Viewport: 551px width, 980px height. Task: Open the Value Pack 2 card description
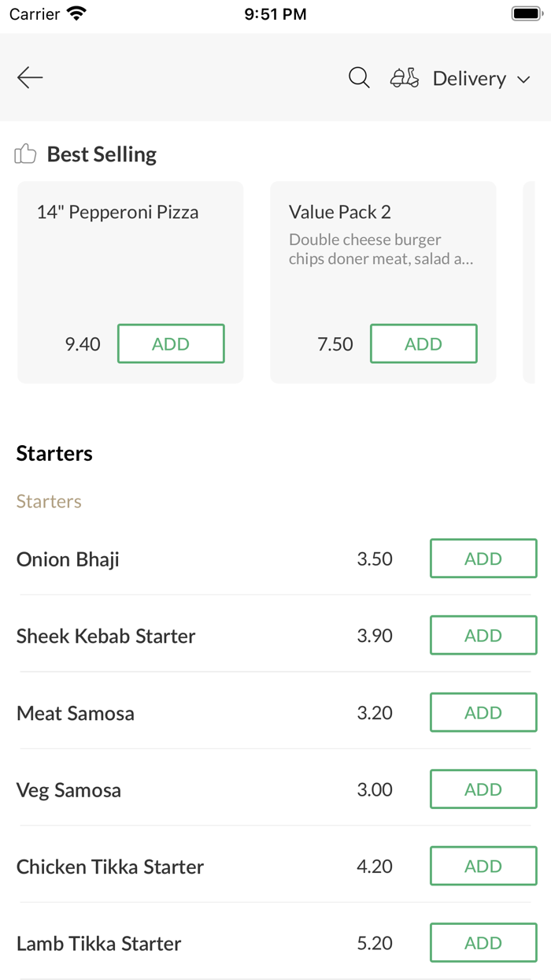(381, 249)
